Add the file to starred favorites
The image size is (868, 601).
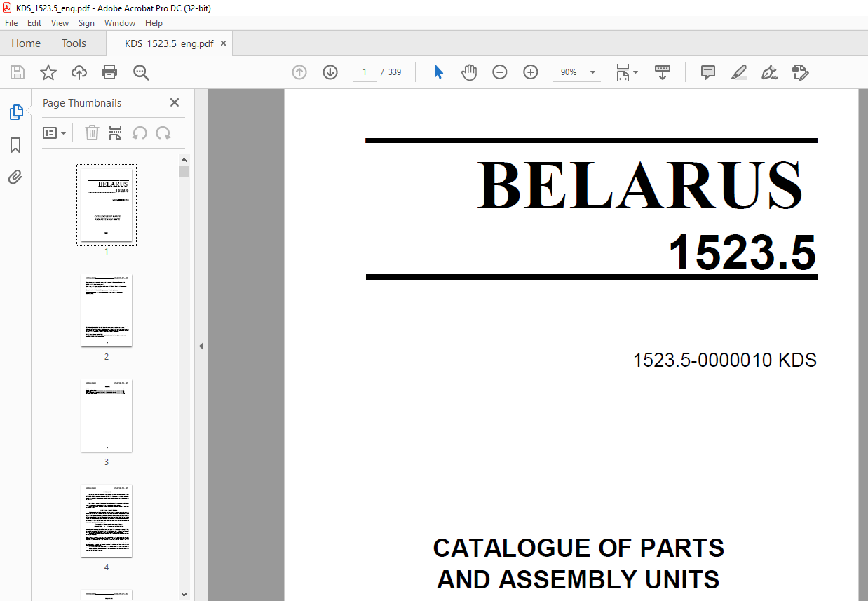(48, 72)
